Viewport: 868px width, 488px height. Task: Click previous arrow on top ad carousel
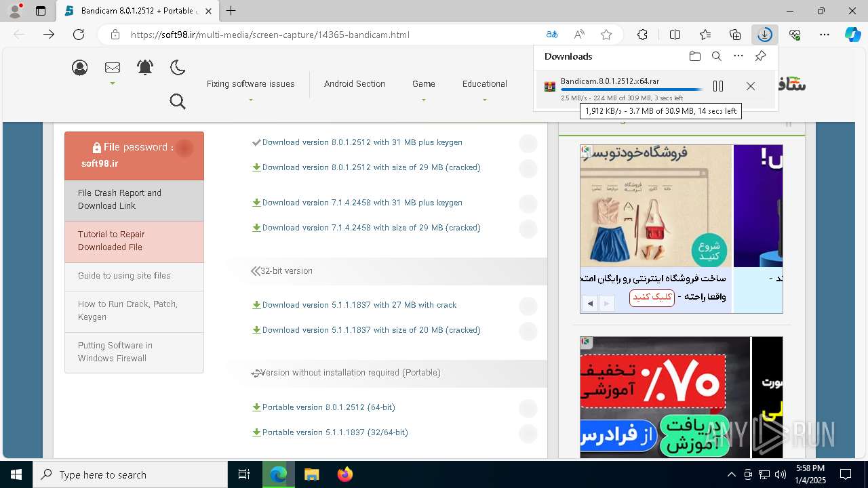(x=590, y=304)
